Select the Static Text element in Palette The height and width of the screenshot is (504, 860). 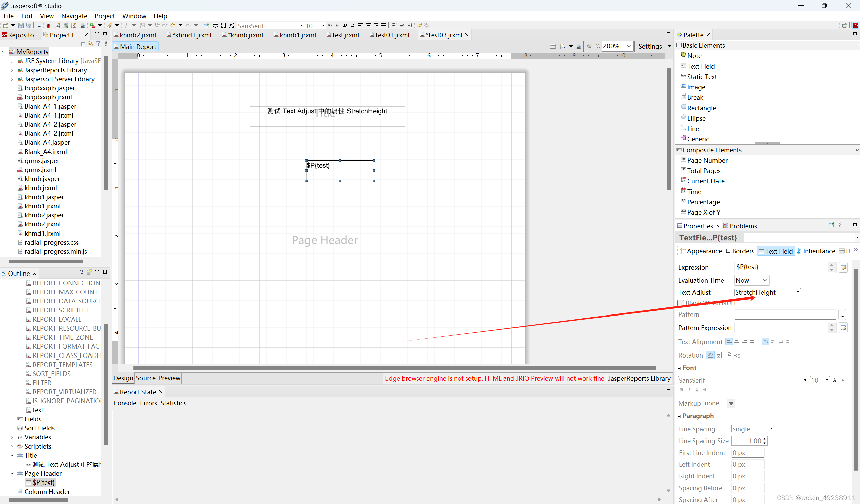[x=702, y=76]
